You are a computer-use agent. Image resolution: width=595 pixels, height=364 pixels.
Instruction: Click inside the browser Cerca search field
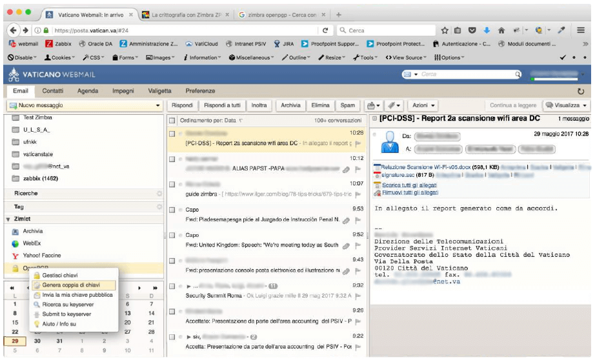[386, 30]
